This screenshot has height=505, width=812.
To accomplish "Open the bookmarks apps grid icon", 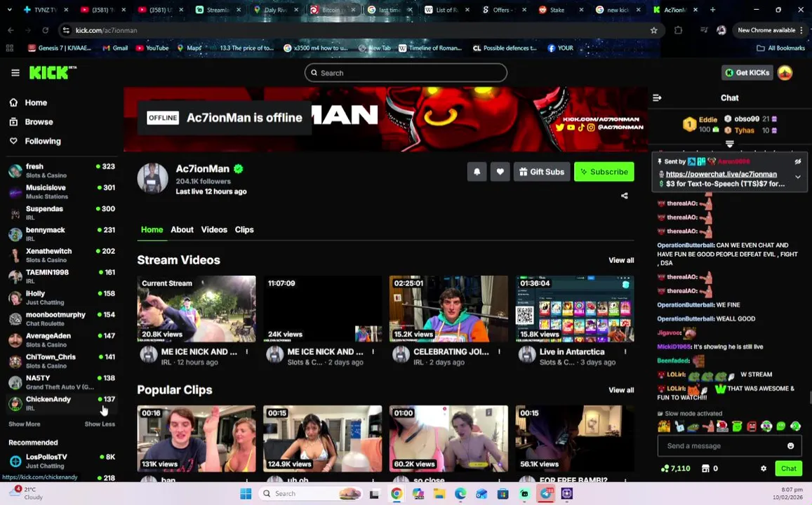I will 9,48.
